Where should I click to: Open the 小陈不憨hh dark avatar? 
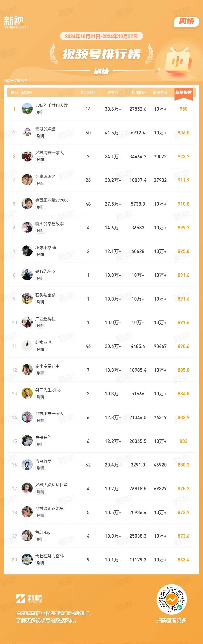point(27,251)
